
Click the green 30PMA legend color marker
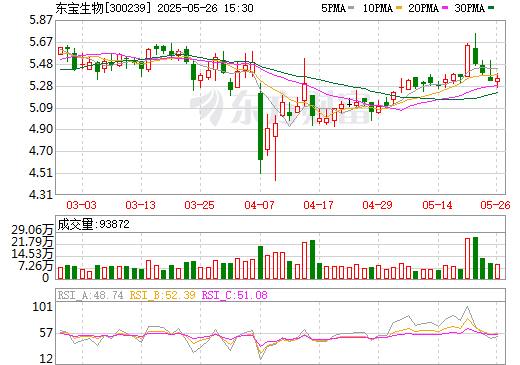(x=491, y=8)
